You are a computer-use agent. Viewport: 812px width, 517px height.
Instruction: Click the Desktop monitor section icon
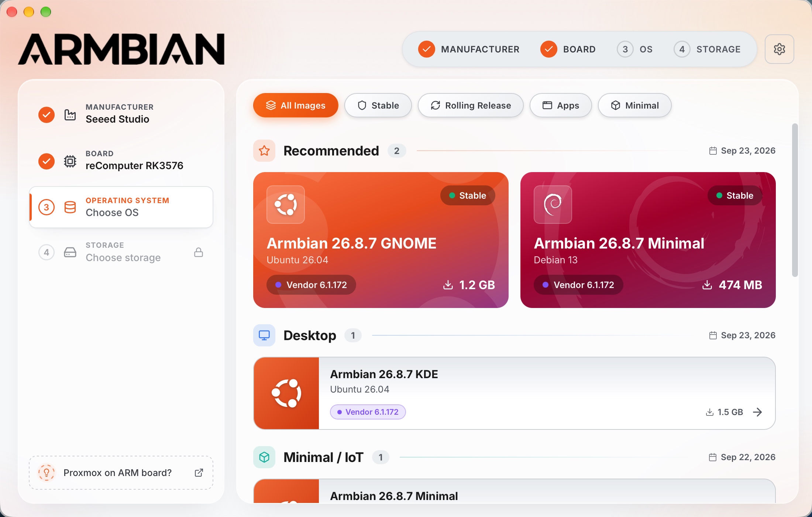[x=264, y=335]
